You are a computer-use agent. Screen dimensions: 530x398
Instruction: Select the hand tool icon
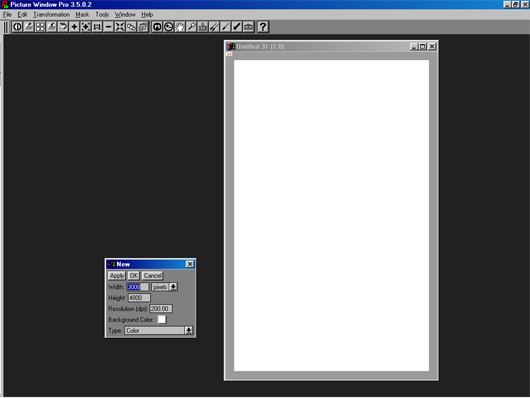click(180, 27)
